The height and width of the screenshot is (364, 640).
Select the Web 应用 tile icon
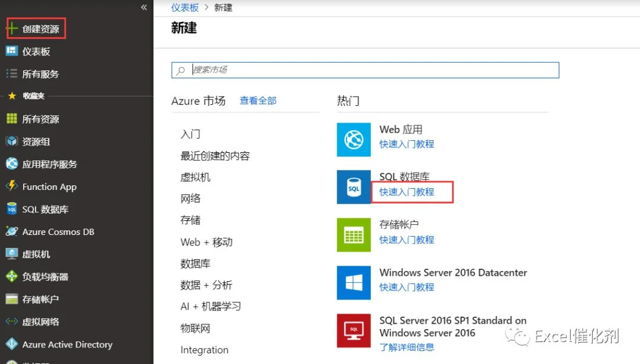[353, 140]
